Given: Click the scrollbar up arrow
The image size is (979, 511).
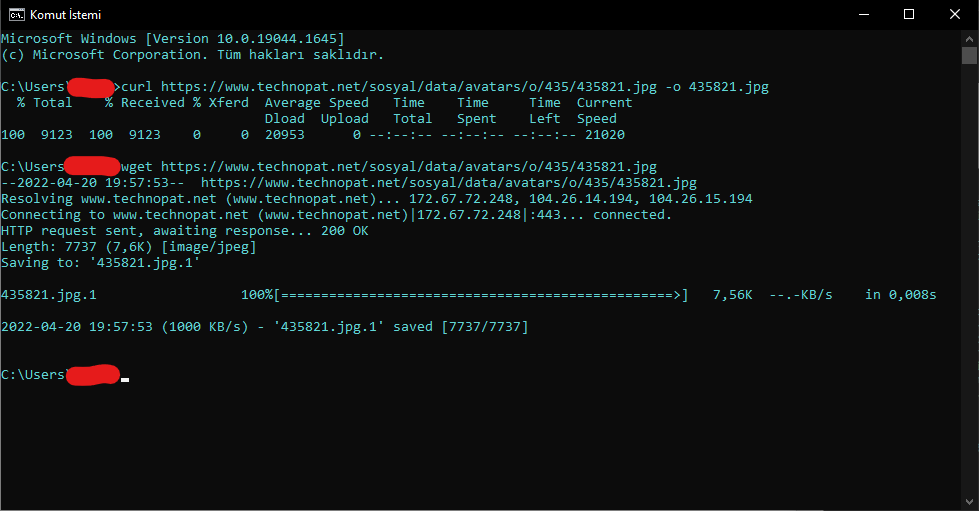Looking at the screenshot, I should pos(969,38).
